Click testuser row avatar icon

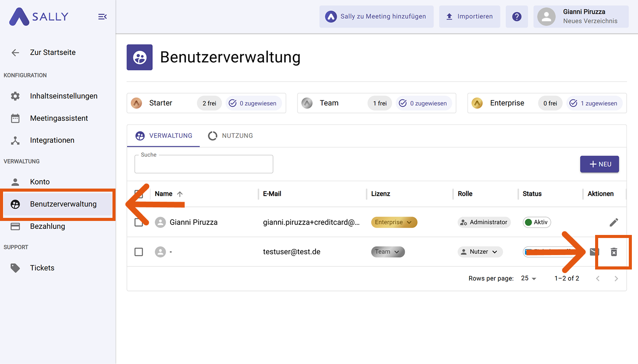pos(161,252)
